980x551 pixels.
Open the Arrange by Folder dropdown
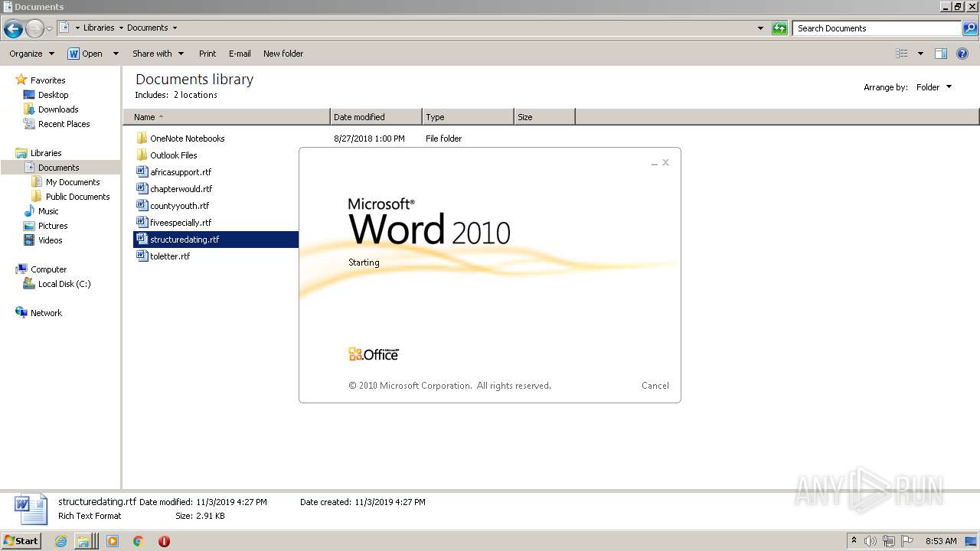click(x=934, y=87)
